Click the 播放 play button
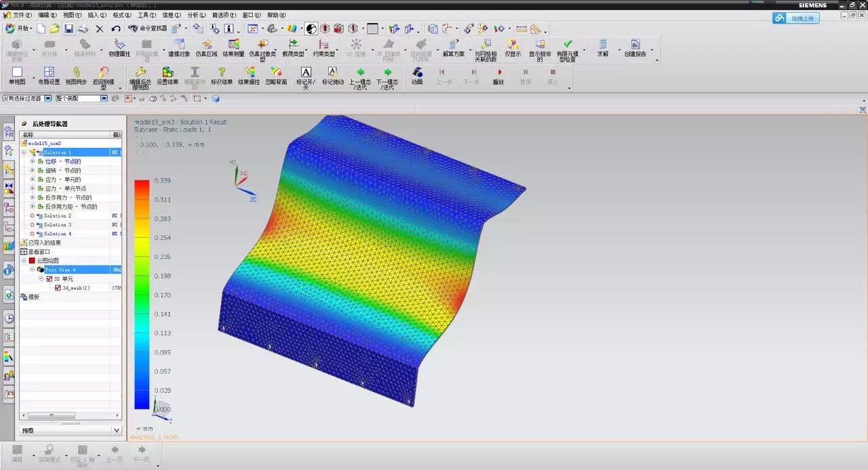Screen dimensions: 868x470 pos(498,76)
